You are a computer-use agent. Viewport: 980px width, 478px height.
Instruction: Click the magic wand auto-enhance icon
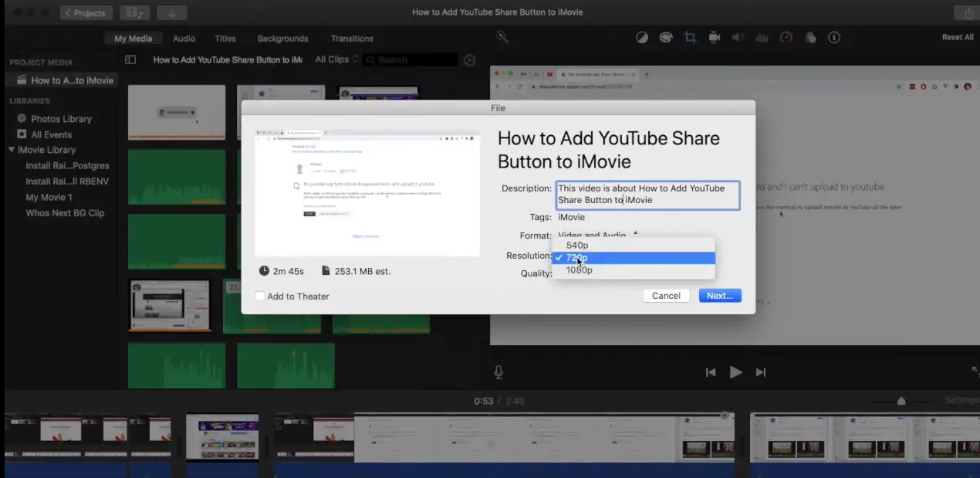pyautogui.click(x=502, y=37)
